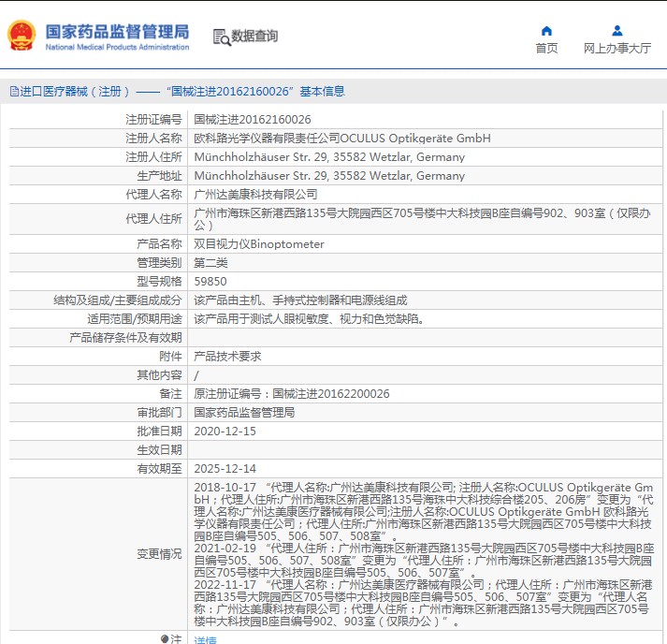This screenshot has height=644, width=667.
Task: Select product name 双目视力仪Binoptometer
Action: [258, 244]
